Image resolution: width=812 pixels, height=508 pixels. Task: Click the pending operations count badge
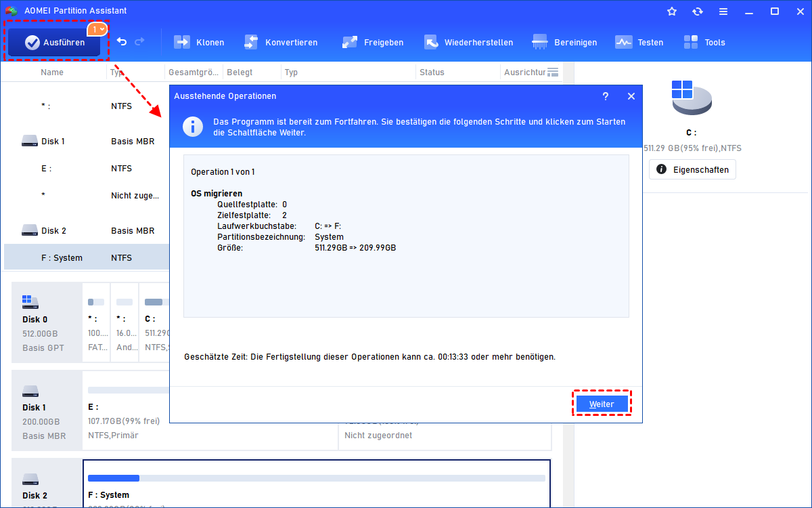[x=97, y=29]
